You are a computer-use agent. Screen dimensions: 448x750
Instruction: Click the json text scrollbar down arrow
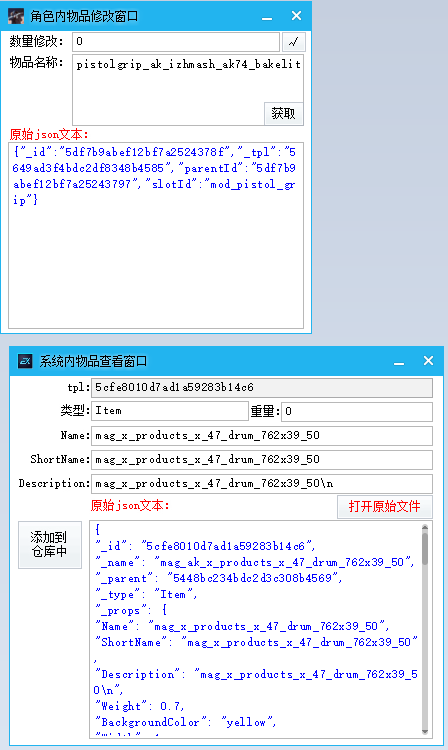tap(425, 732)
